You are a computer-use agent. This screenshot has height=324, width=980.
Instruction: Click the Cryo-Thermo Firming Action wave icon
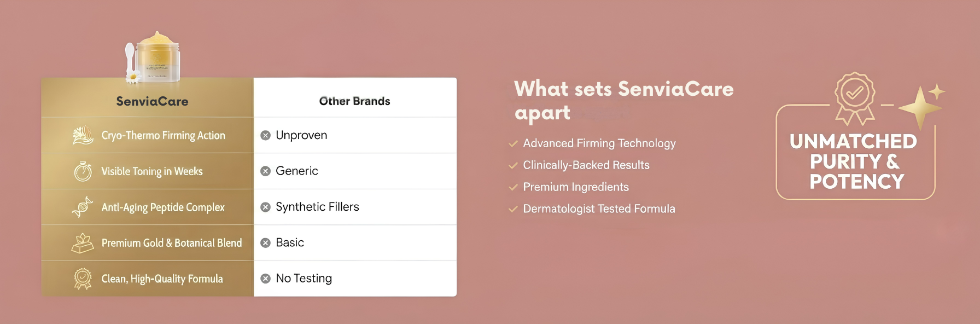click(x=83, y=135)
